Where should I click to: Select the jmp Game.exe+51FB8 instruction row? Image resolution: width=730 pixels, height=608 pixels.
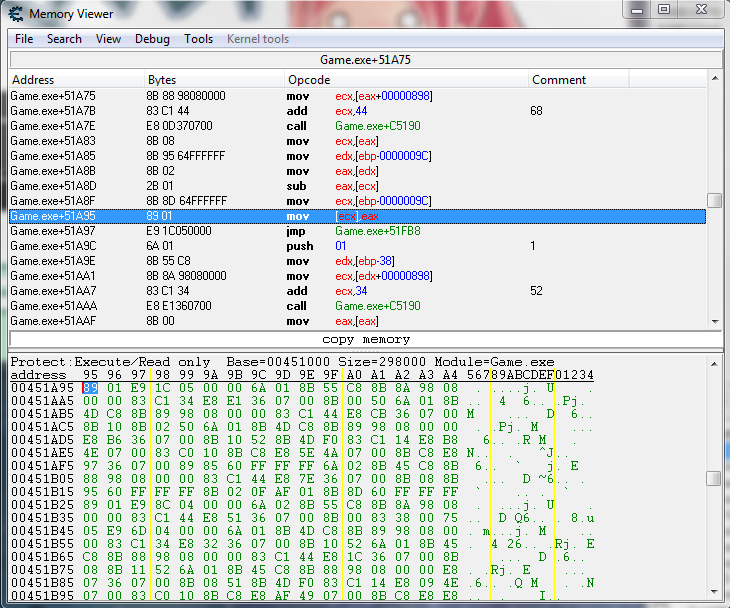point(356,231)
